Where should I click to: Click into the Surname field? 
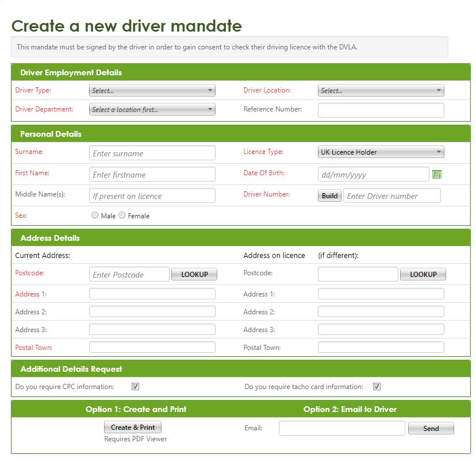152,153
